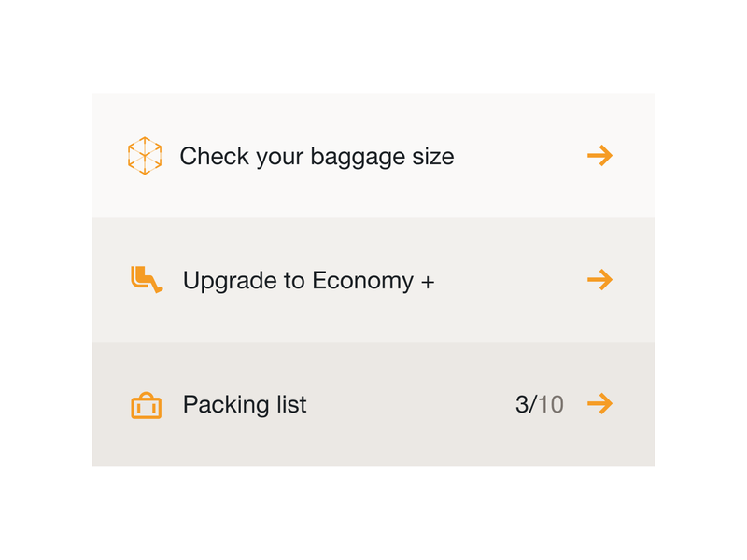Open the Upgrade to Economy + link
The width and height of the screenshot is (747, 560).
[308, 279]
